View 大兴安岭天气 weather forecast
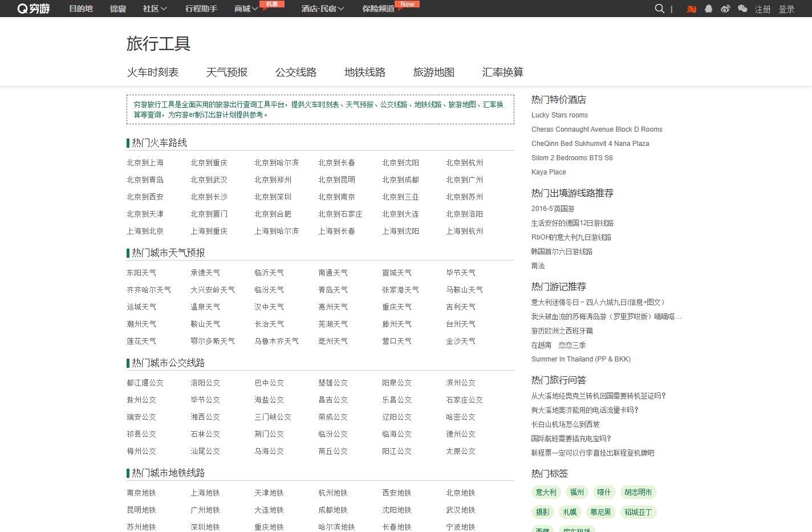 [x=213, y=290]
